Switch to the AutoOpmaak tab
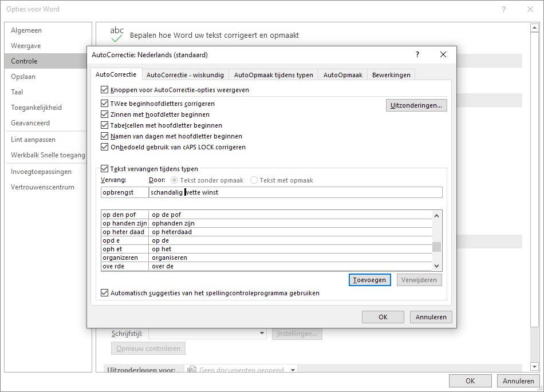 click(x=343, y=75)
